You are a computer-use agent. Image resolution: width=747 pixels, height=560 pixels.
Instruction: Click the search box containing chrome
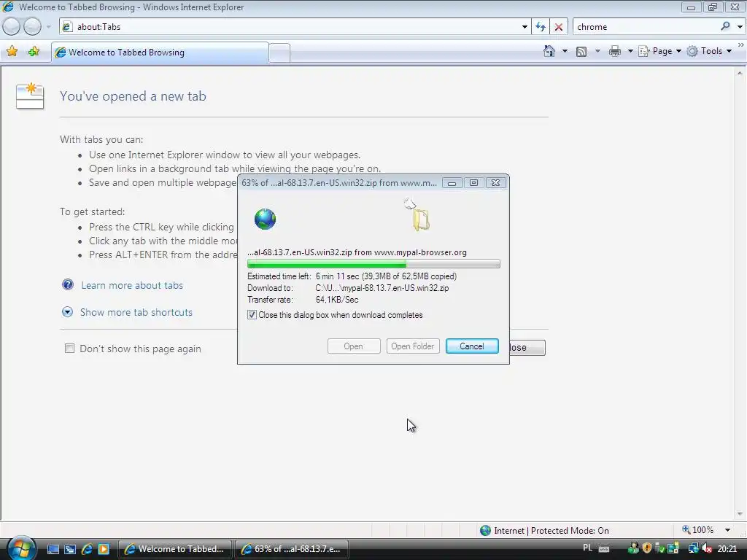[646, 27]
